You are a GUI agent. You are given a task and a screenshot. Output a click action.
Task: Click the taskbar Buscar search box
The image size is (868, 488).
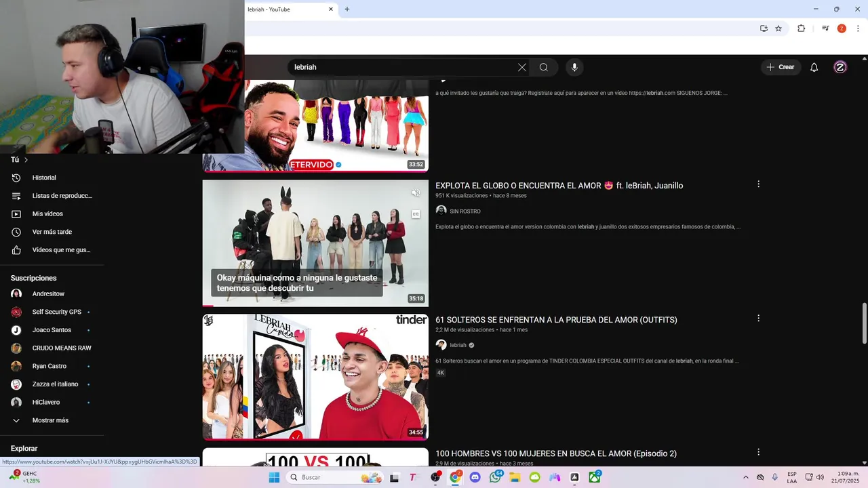tap(336, 477)
